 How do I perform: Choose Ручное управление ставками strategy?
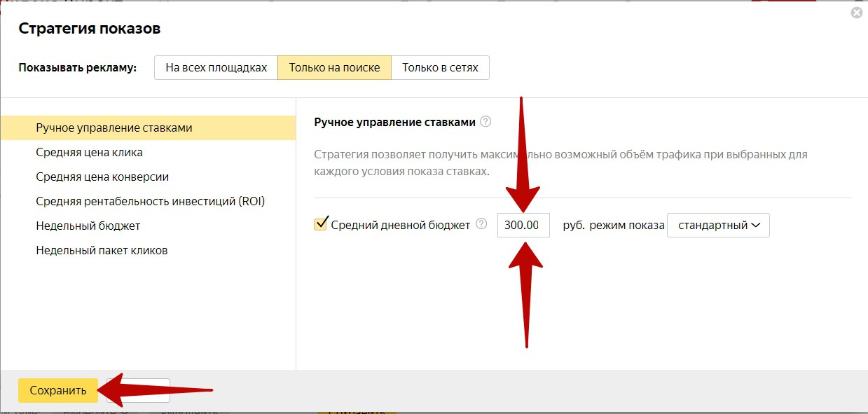pos(148,127)
